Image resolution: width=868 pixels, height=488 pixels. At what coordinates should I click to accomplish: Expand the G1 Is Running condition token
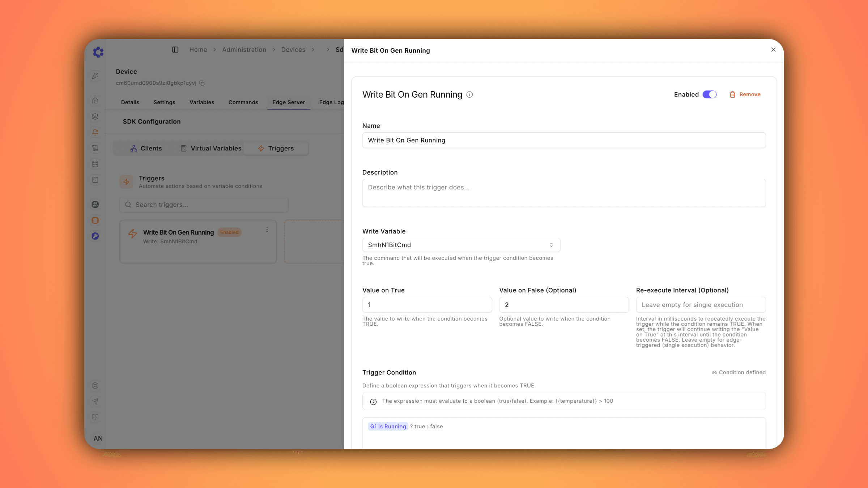pyautogui.click(x=388, y=426)
